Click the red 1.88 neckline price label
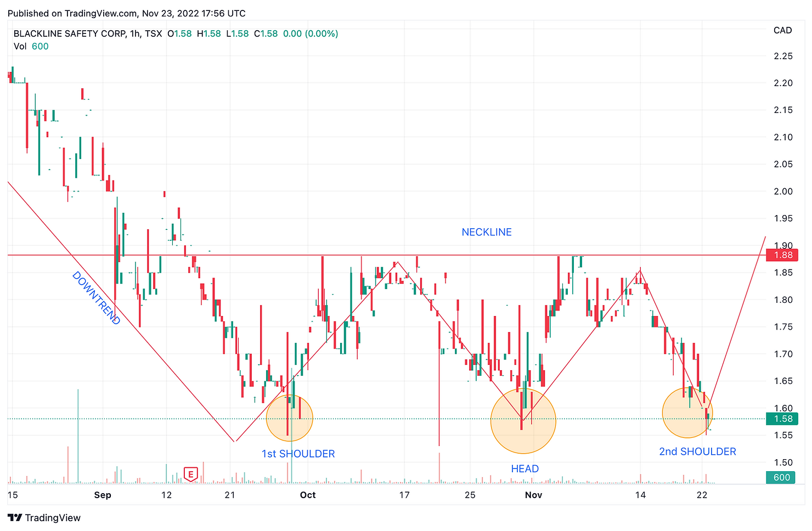 pyautogui.click(x=783, y=255)
